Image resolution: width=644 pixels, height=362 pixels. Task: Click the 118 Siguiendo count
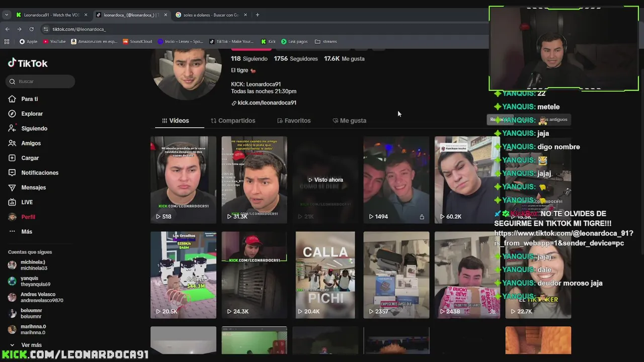pos(249,59)
